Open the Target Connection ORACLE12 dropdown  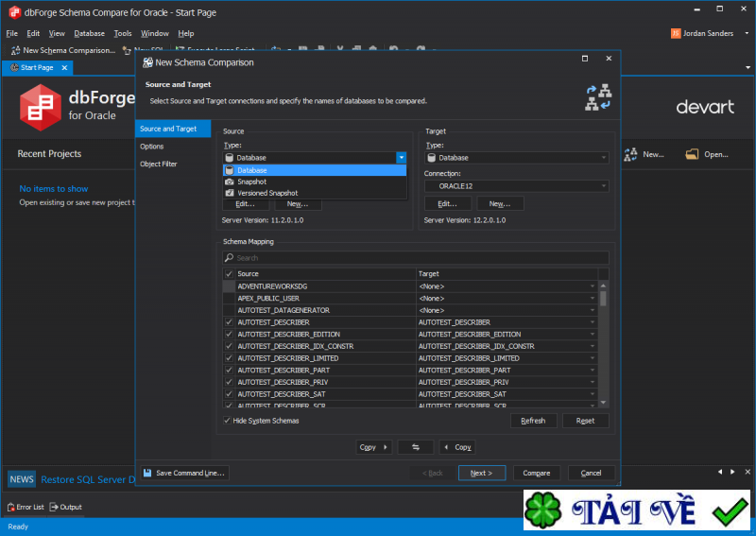(603, 187)
